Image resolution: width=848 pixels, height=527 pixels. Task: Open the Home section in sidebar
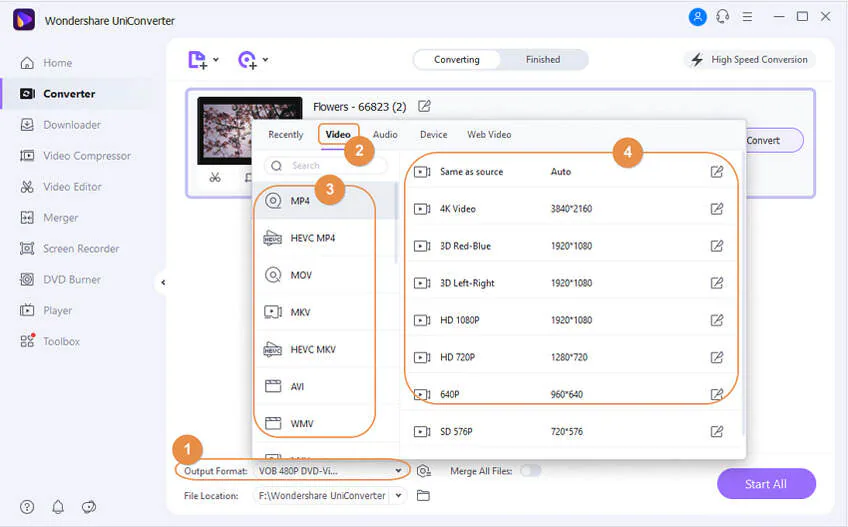pyautogui.click(x=47, y=63)
